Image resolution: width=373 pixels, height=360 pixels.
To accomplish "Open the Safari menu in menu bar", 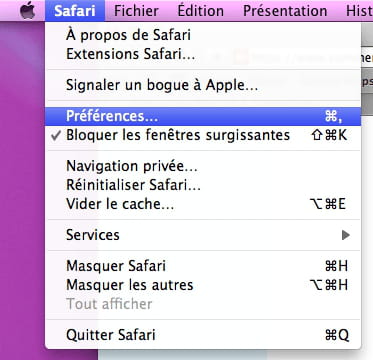I will click(75, 11).
